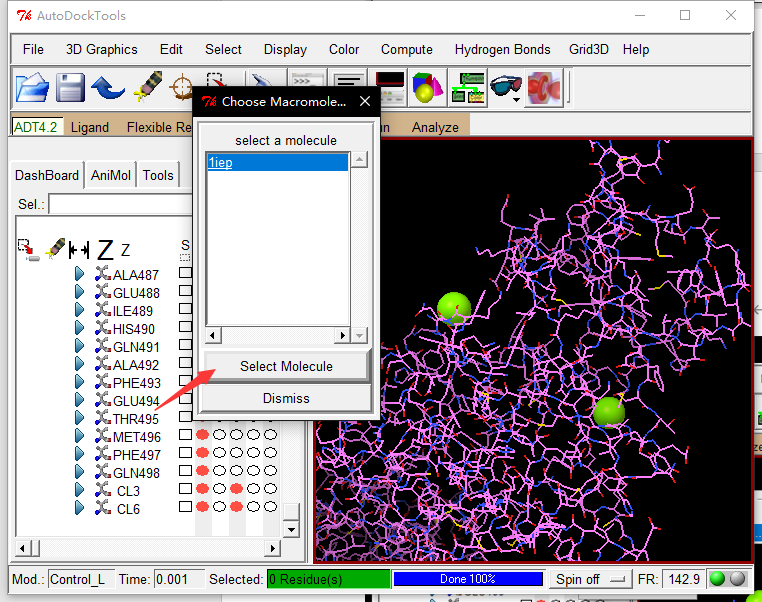Toggle the filled third circle for CL3
This screenshot has height=602, width=762.
pos(237,488)
